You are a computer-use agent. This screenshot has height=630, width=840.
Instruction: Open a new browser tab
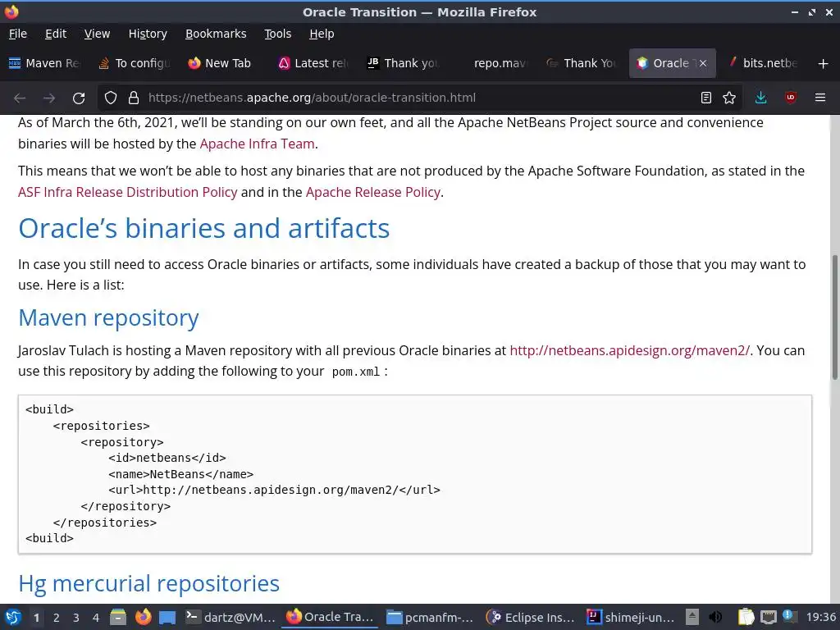point(823,64)
